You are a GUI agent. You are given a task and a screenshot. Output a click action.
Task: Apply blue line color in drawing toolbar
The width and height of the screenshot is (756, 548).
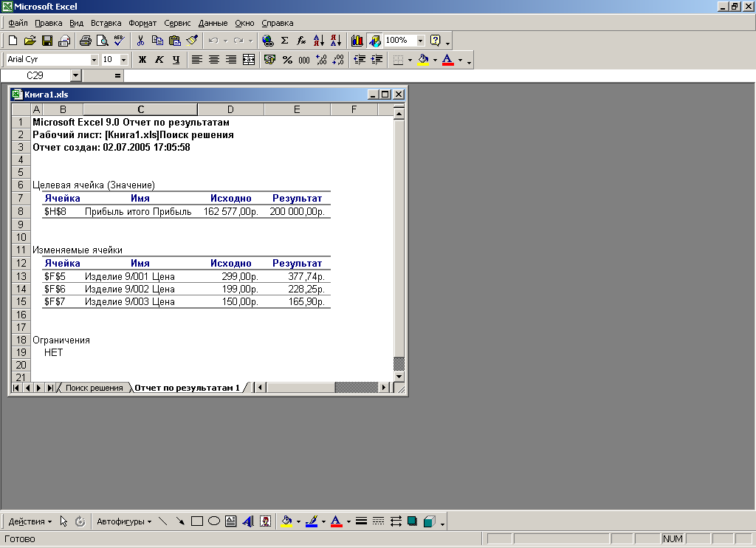312,521
